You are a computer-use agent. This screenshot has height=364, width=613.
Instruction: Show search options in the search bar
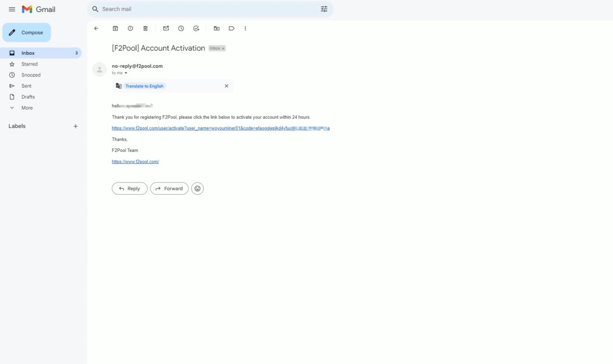coord(324,9)
